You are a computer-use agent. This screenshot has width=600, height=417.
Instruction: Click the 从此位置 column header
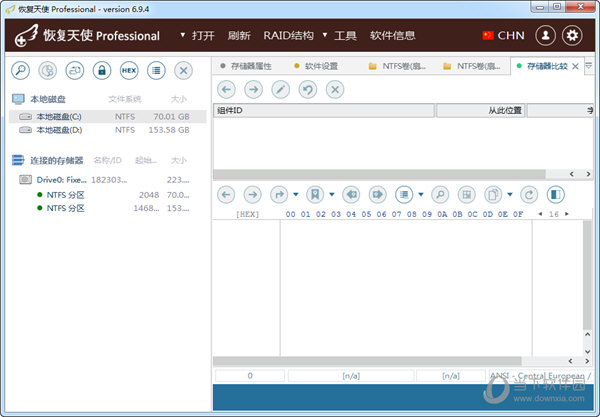(x=481, y=111)
